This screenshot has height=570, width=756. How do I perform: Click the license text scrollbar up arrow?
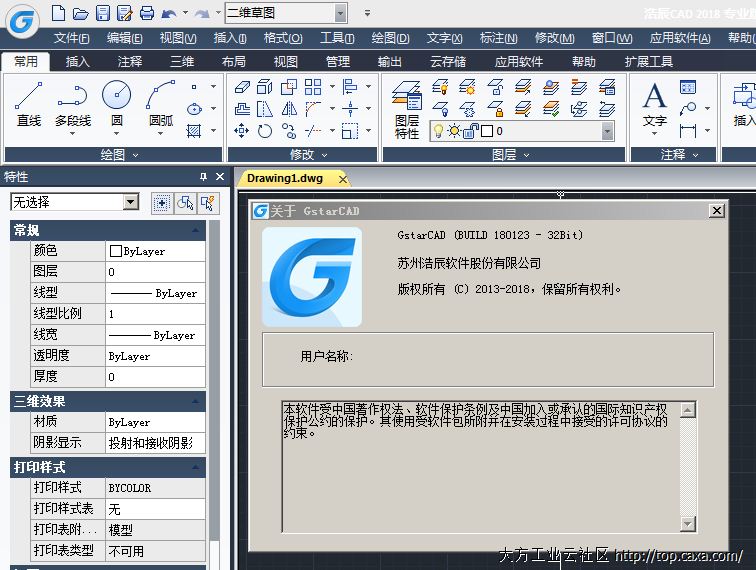coord(688,410)
